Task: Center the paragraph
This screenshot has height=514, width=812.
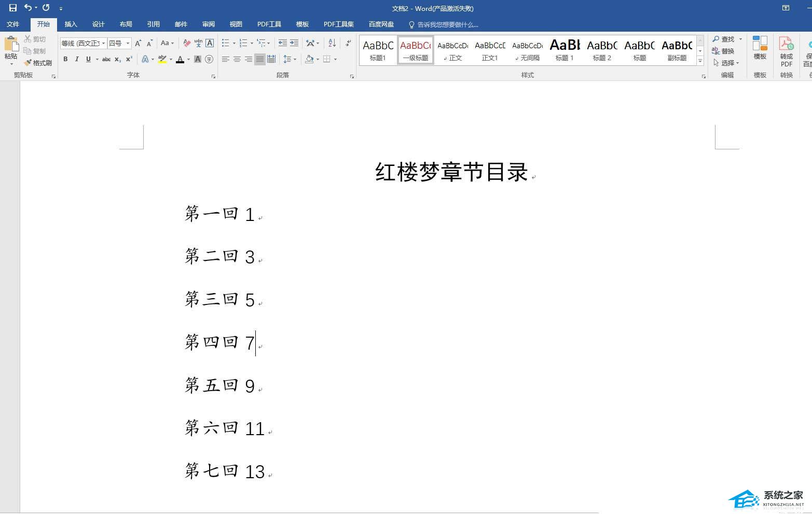Action: point(237,59)
